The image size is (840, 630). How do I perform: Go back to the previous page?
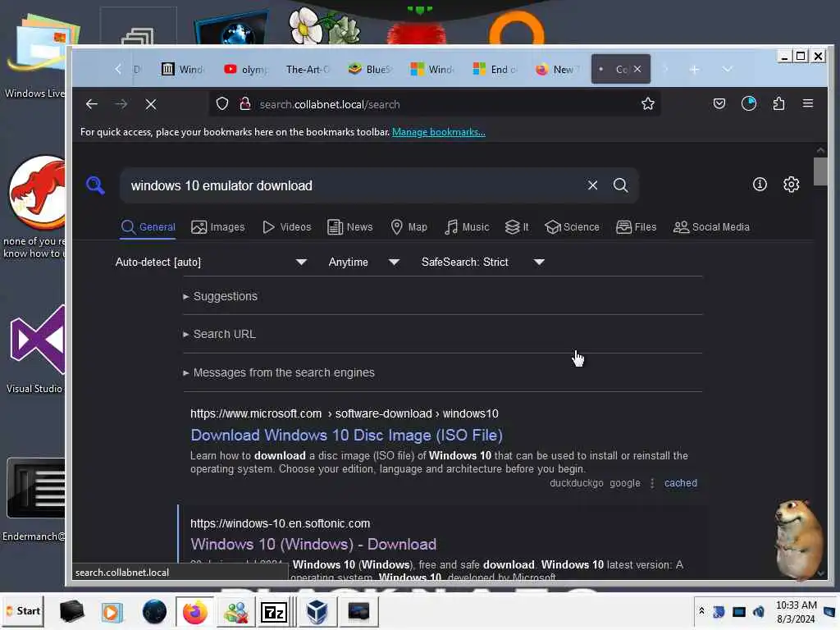pyautogui.click(x=92, y=104)
